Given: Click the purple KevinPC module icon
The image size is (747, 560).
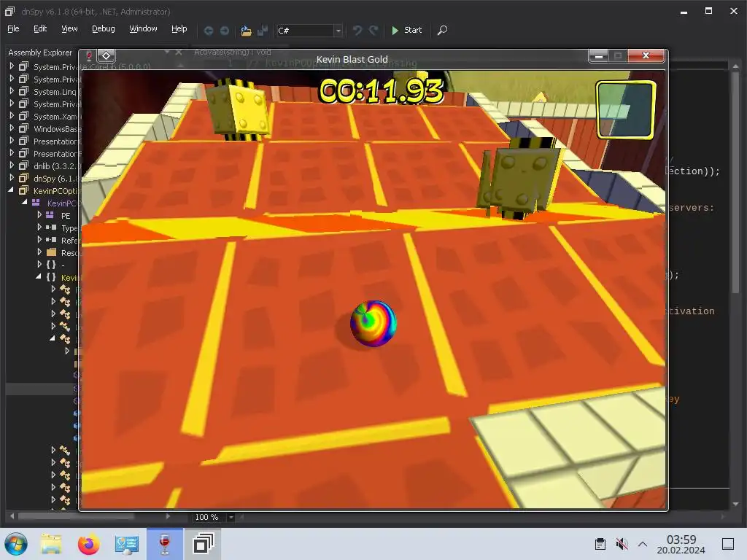Looking at the screenshot, I should [36, 203].
